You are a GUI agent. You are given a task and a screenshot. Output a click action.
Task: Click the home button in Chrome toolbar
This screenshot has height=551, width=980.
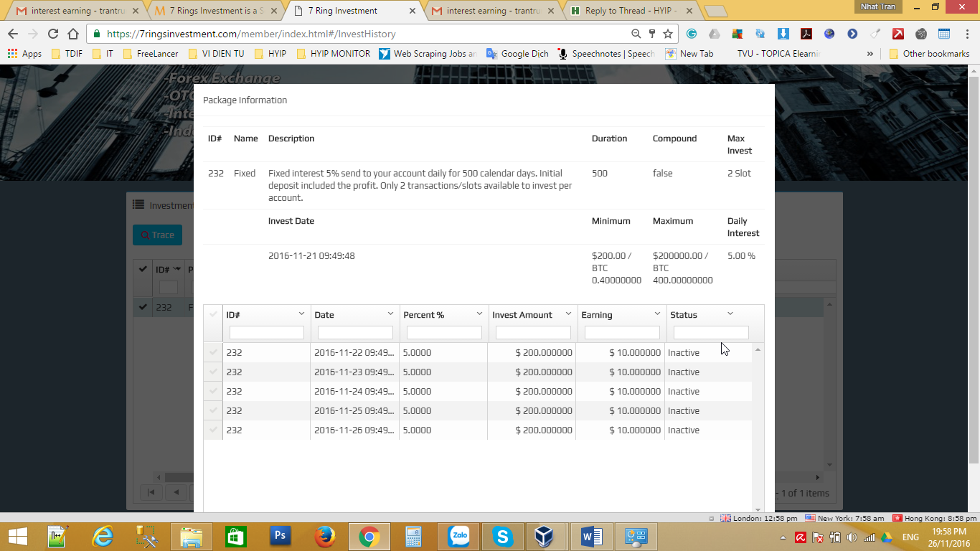[x=73, y=34]
